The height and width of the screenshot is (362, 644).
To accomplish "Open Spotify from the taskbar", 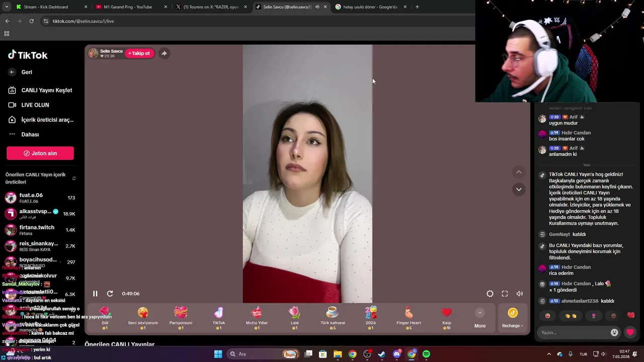I will pos(426,354).
